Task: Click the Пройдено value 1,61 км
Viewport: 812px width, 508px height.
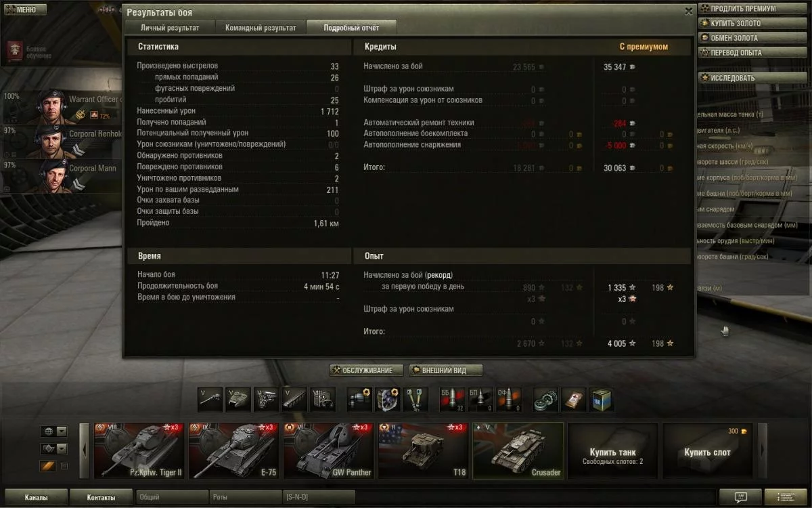Action: 326,223
